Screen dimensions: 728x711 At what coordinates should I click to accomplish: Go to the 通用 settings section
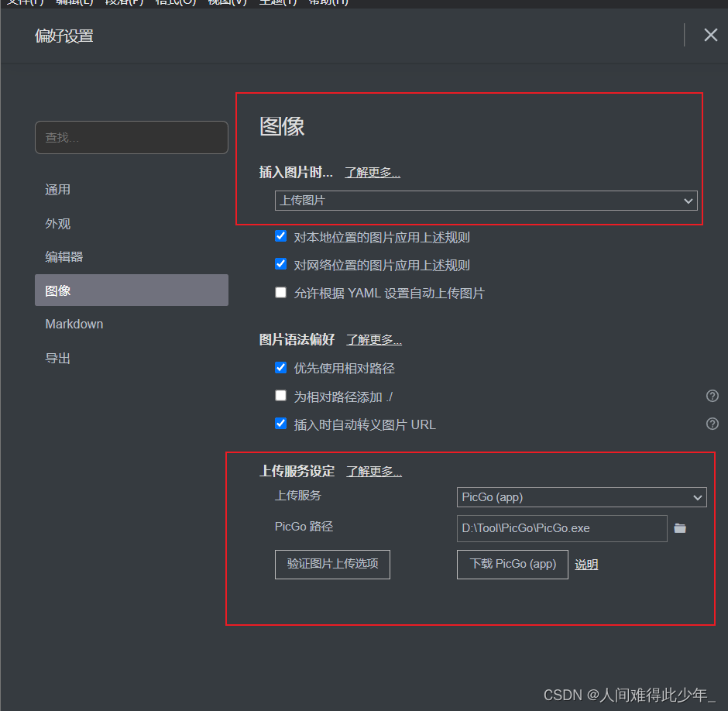click(x=58, y=190)
